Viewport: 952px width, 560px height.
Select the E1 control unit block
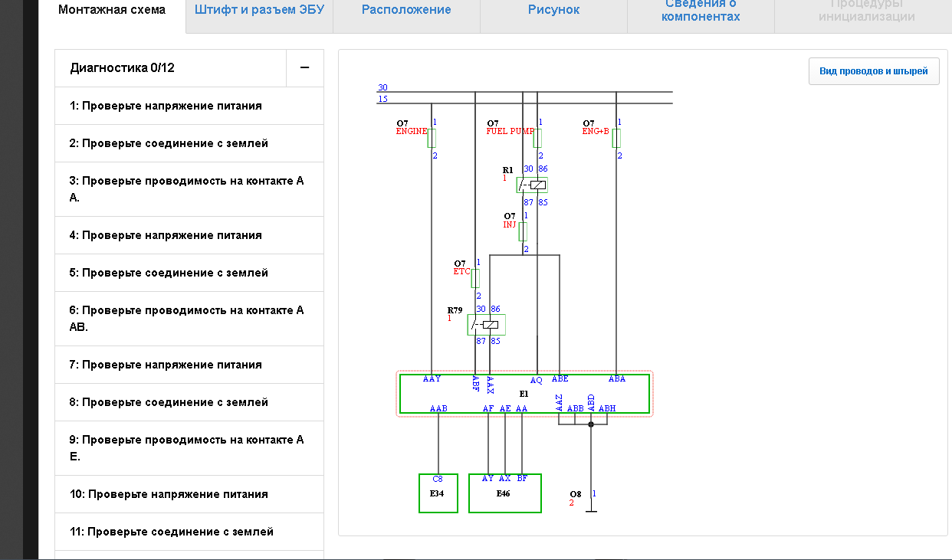tap(524, 394)
